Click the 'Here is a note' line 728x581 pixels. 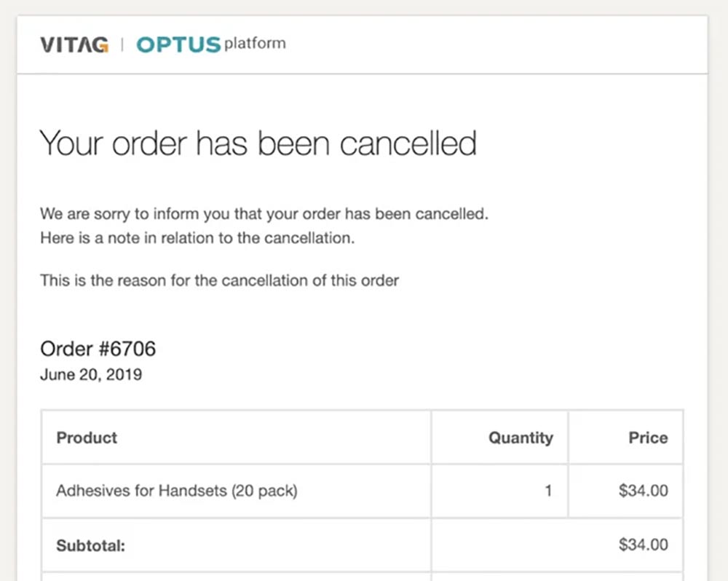point(197,238)
